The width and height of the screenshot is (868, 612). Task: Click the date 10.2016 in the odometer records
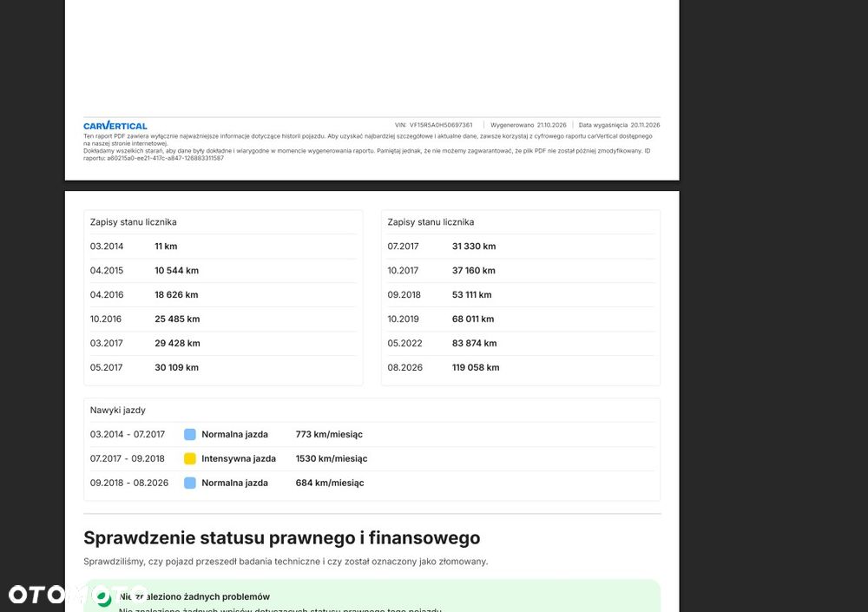[x=106, y=319]
